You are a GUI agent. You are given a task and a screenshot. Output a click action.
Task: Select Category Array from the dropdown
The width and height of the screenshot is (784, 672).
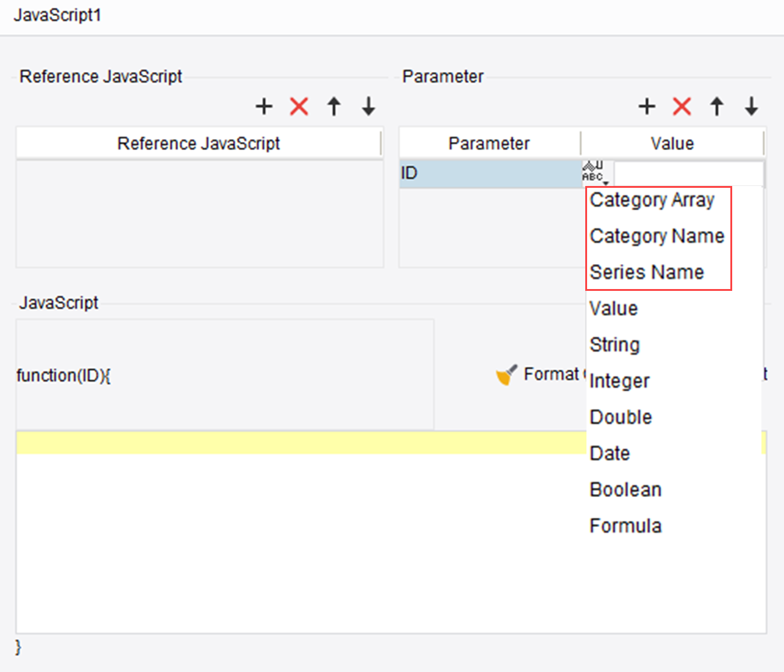[x=652, y=200]
